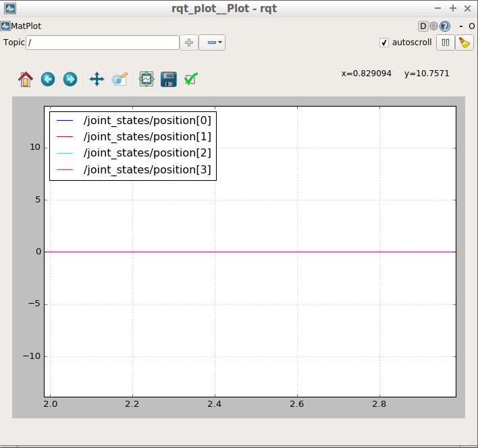The width and height of the screenshot is (478, 448).
Task: Click legend entry /joint_states/position[0]
Action: [147, 121]
